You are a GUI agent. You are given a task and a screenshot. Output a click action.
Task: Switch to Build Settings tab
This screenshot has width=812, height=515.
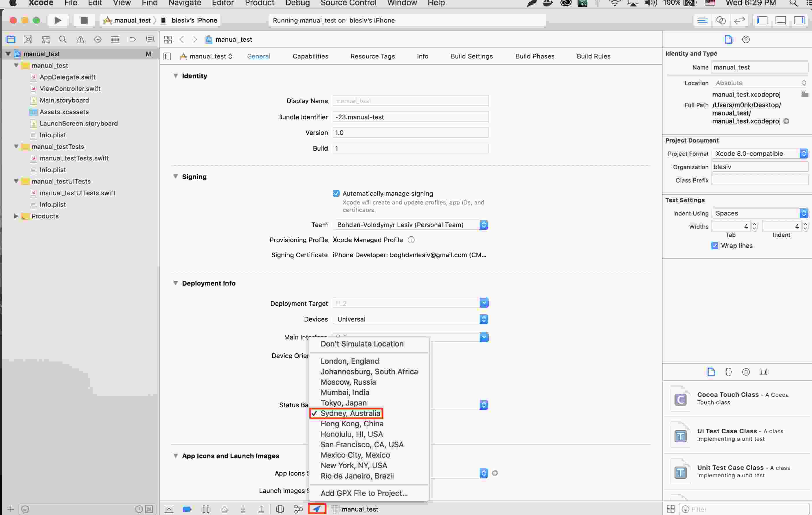[471, 56]
